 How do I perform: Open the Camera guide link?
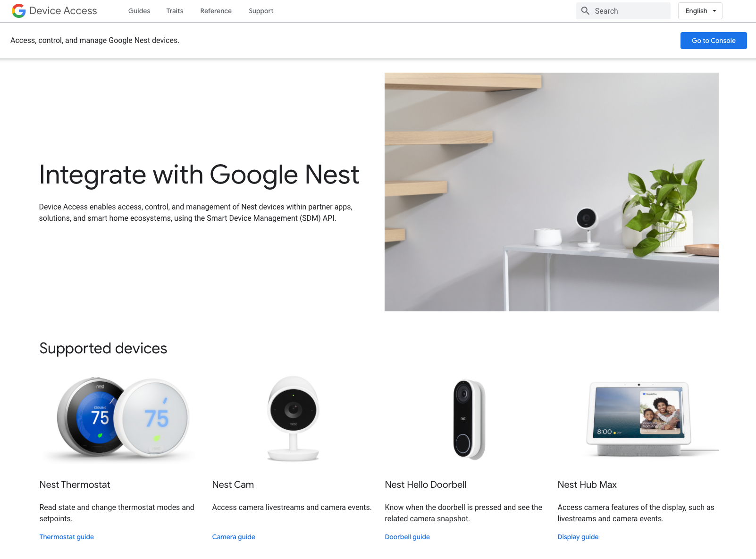[234, 537]
